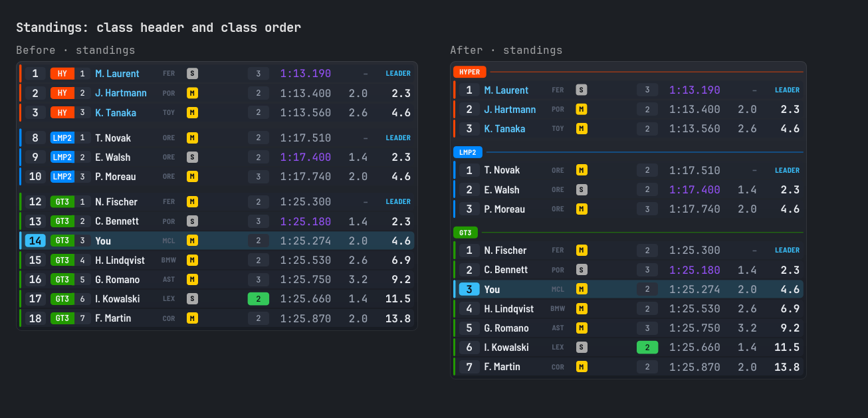868x418 pixels.
Task: Click the 'Standings: class header and class order' title
Action: (159, 27)
